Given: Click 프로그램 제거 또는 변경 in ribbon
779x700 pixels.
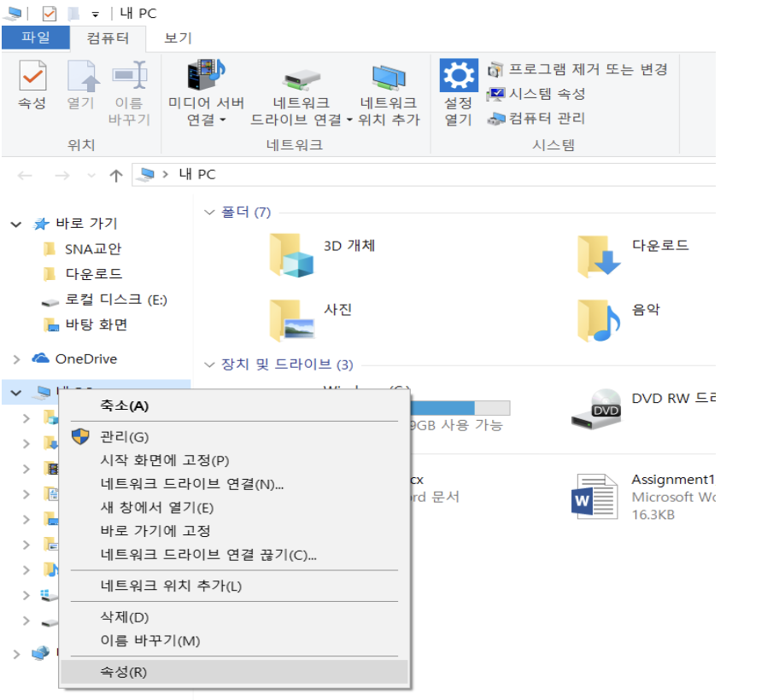Looking at the screenshot, I should pyautogui.click(x=577, y=69).
